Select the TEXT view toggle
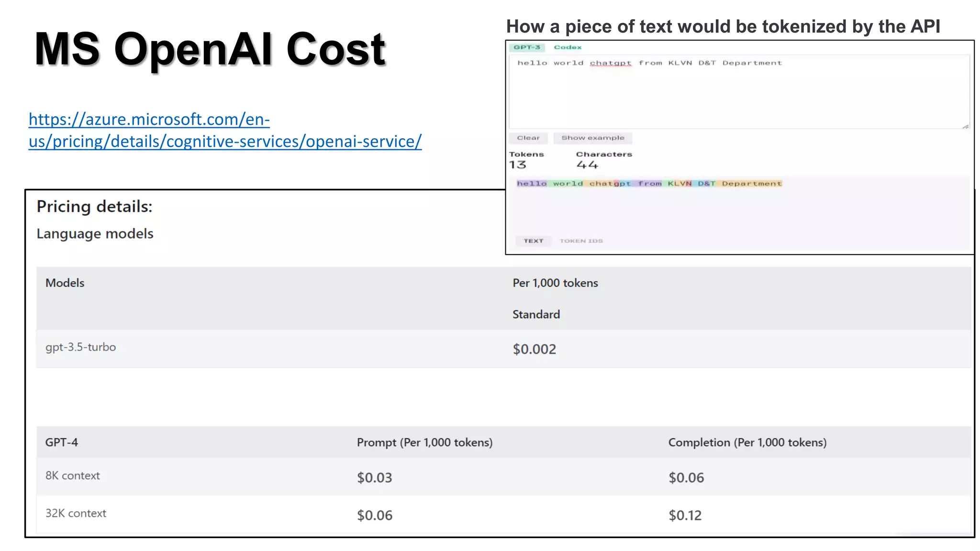This screenshot has height=551, width=980. pos(533,241)
